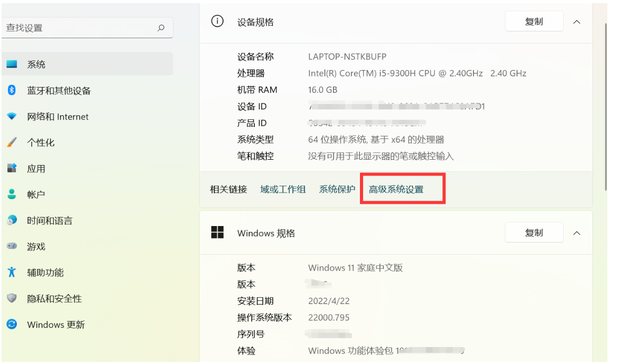This screenshot has height=364, width=619.
Task: Collapse the Windows 规格 section chevron
Action: 577,233
